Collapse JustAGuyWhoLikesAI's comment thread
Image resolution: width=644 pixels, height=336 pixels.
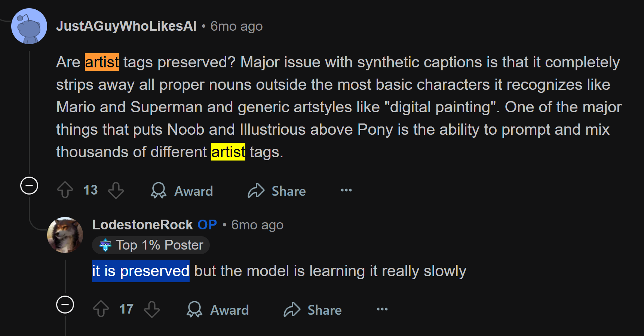point(29,186)
